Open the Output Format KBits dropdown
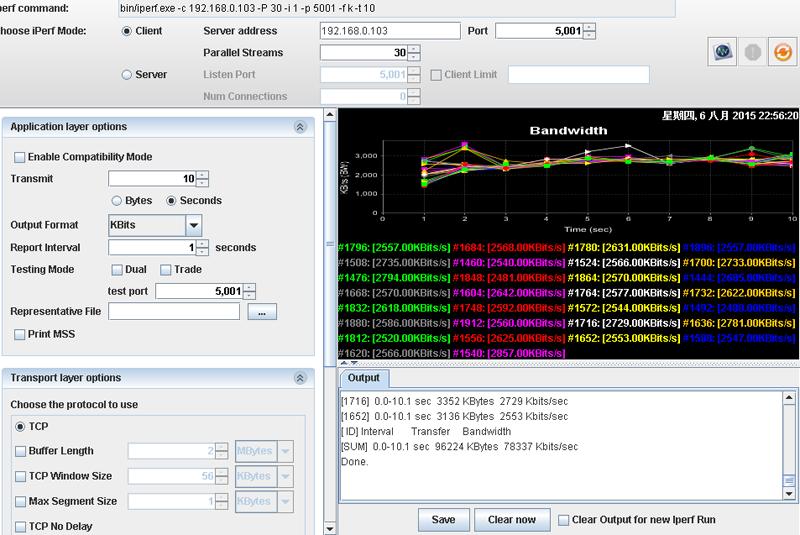Viewport: 800px width, 535px height. pyautogui.click(x=193, y=225)
